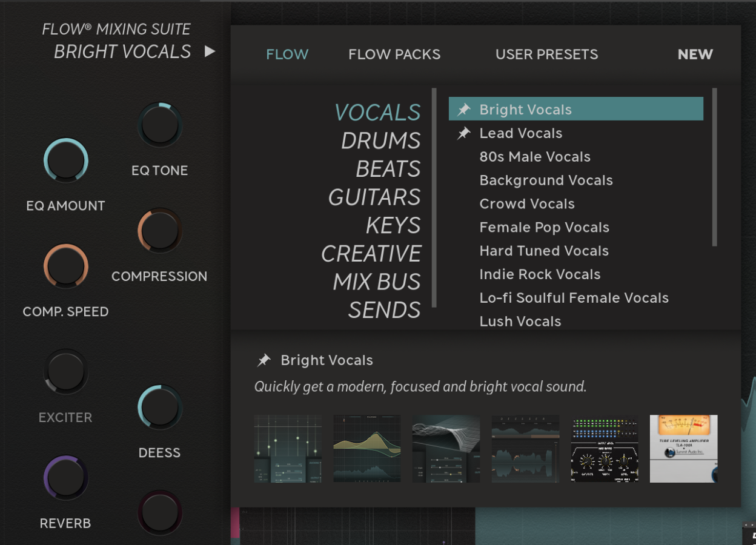756x545 pixels.
Task: Open the 3D spectral waveform plugin thumbnail
Action: pyautogui.click(x=446, y=449)
